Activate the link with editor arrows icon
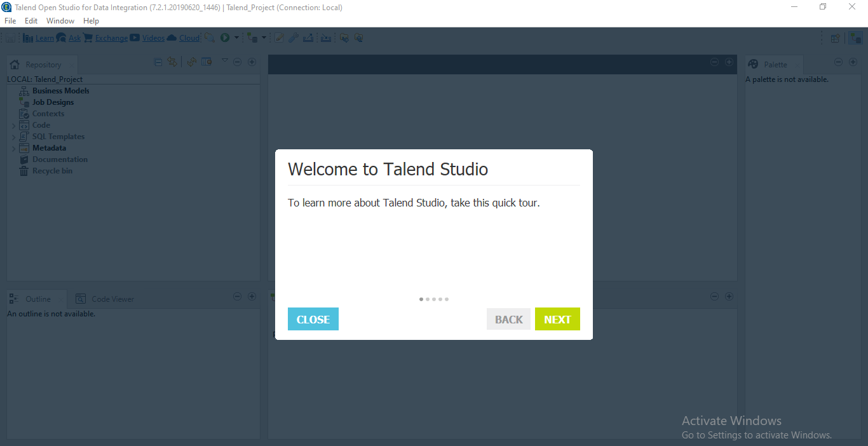Screen dimensions: 868x446 click(172, 62)
